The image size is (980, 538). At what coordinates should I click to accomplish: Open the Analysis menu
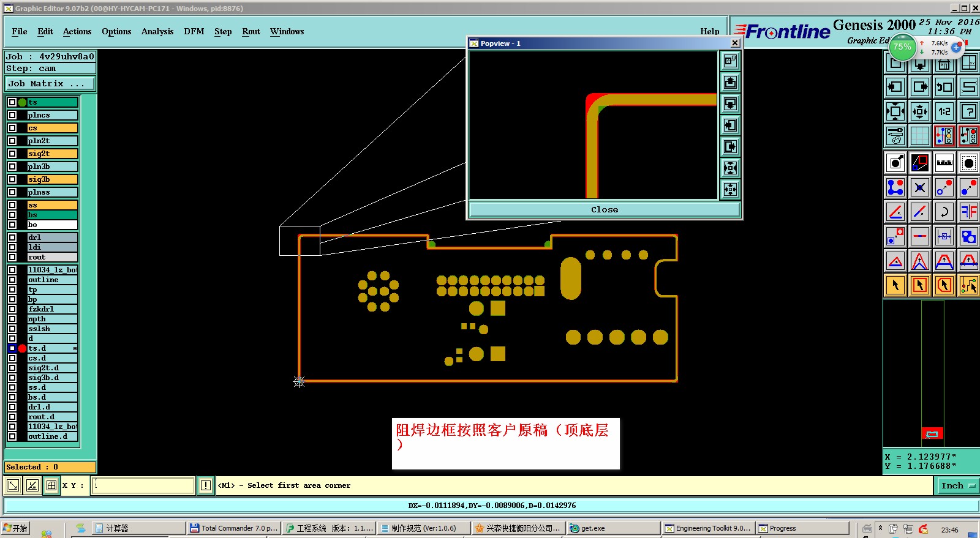click(157, 31)
